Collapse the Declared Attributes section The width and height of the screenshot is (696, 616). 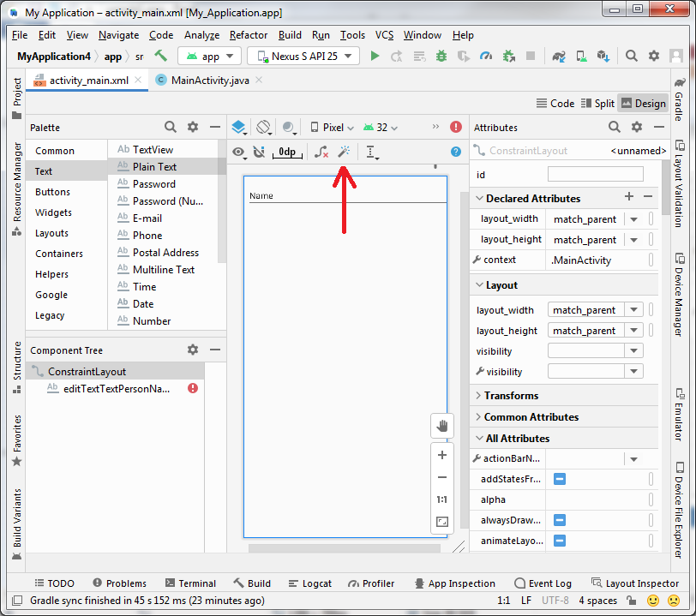(x=479, y=199)
